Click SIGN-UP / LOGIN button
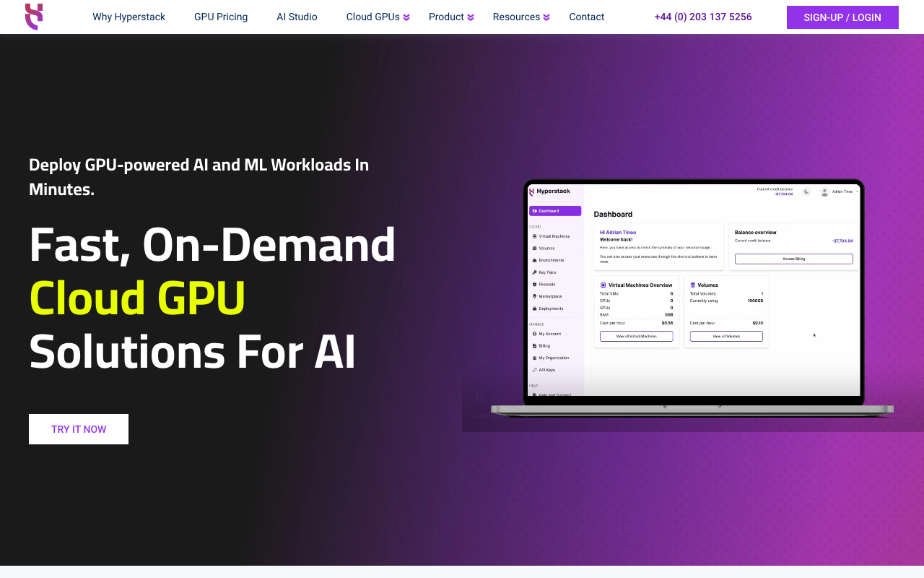This screenshot has height=578, width=924. [842, 17]
